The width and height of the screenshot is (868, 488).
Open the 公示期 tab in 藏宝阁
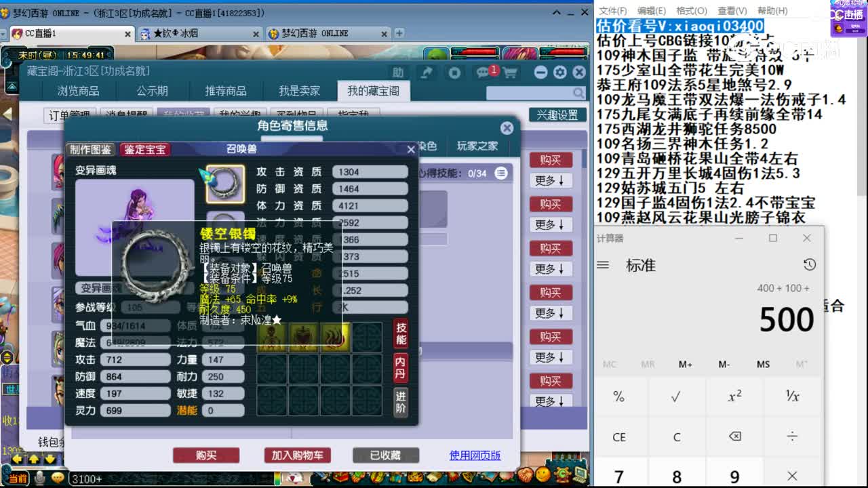tap(152, 91)
